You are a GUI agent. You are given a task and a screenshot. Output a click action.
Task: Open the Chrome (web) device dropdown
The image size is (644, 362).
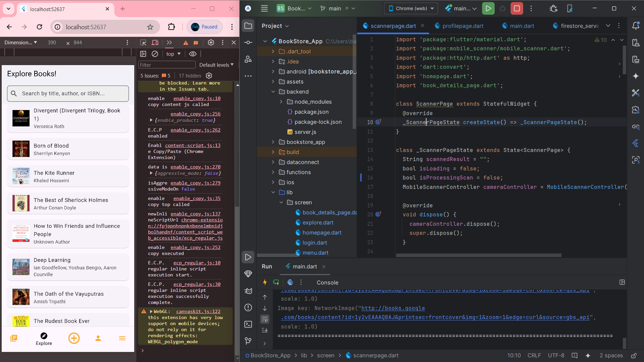[x=411, y=9]
